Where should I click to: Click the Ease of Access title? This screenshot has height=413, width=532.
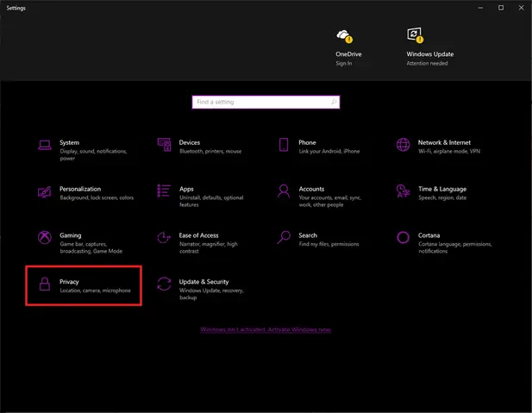tap(199, 235)
